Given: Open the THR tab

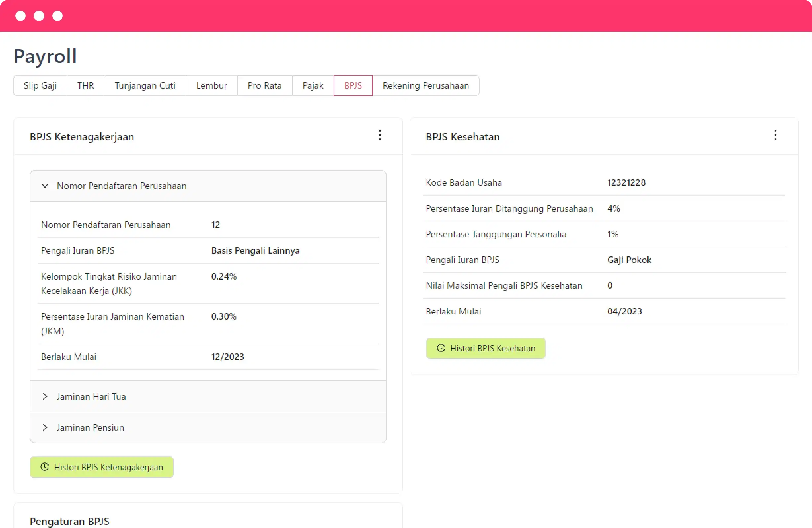Looking at the screenshot, I should point(85,85).
